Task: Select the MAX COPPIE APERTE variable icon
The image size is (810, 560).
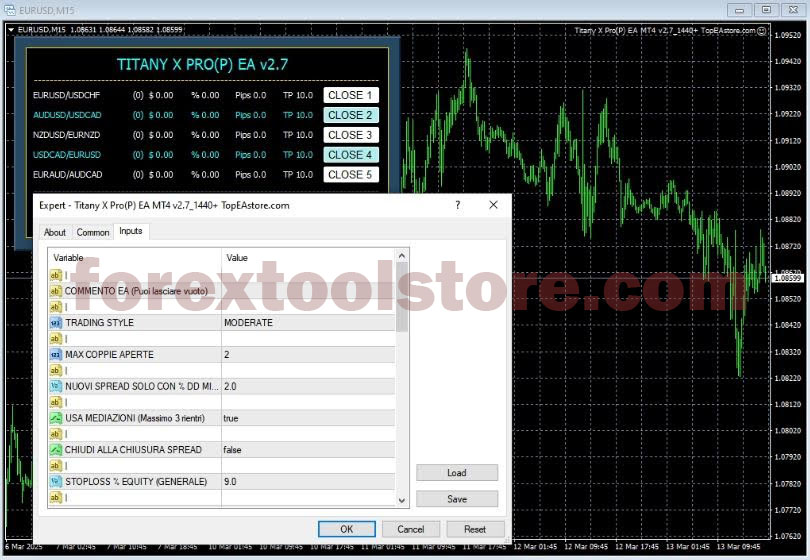Action: (56, 355)
